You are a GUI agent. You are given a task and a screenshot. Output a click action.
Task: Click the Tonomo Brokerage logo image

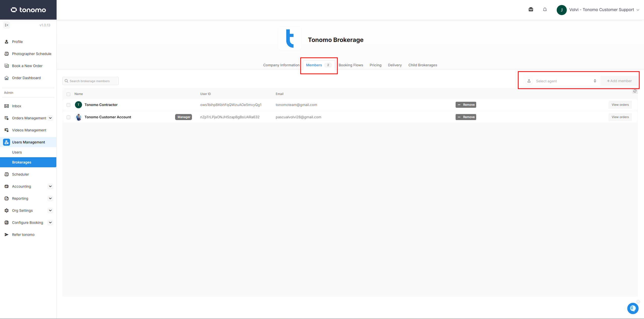[x=290, y=38]
